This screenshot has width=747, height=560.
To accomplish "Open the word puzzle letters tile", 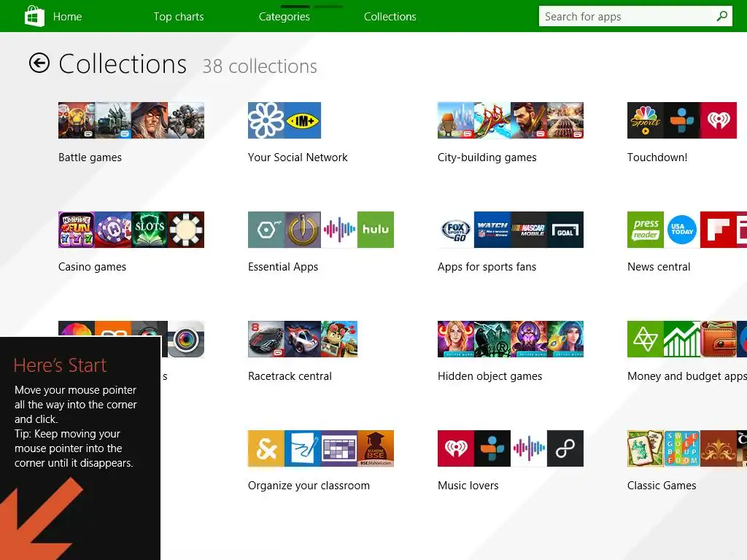I will click(x=682, y=448).
